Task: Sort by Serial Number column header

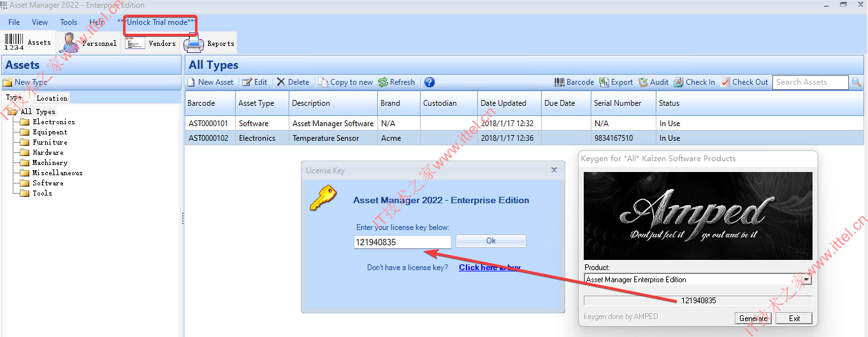Action: pyautogui.click(x=624, y=103)
